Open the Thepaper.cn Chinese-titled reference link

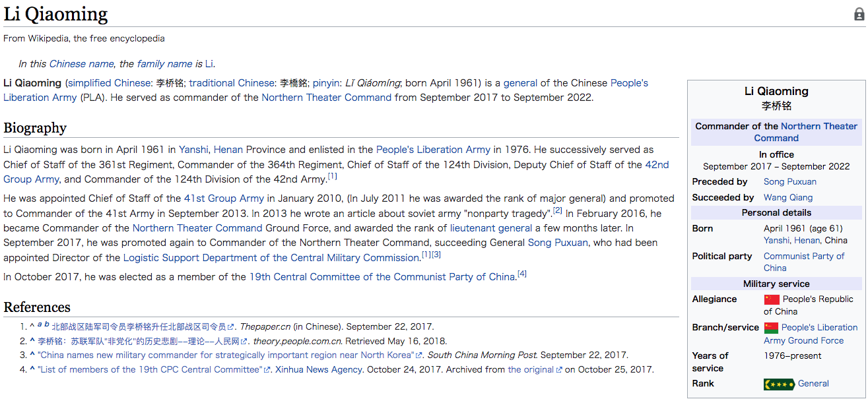pos(139,327)
